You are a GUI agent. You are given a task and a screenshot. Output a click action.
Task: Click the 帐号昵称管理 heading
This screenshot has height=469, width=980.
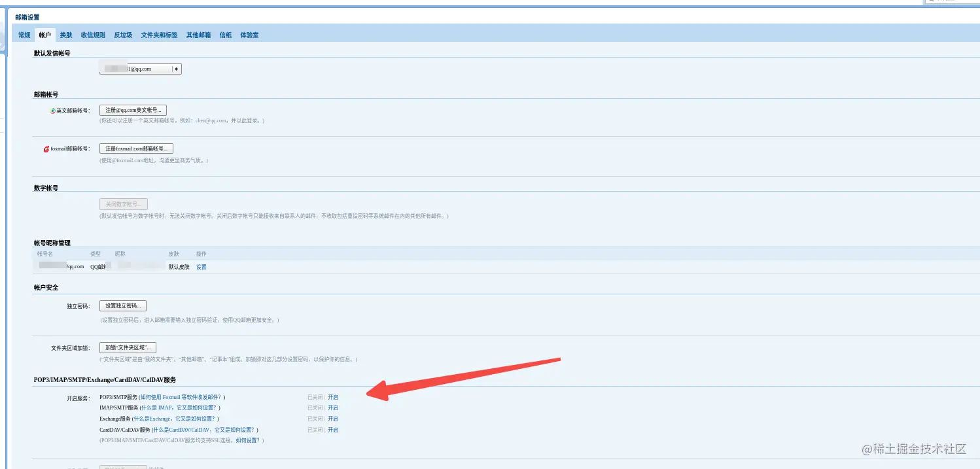tap(52, 243)
